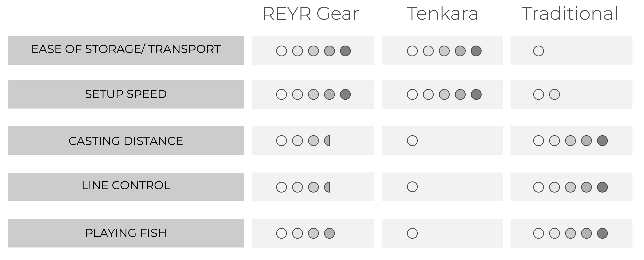
Task: Choose the Line Control row label
Action: coord(126,185)
